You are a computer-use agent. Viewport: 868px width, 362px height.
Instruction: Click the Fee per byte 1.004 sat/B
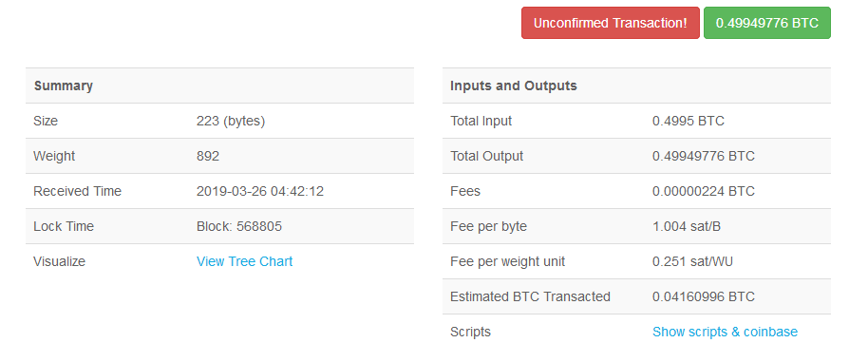687,226
